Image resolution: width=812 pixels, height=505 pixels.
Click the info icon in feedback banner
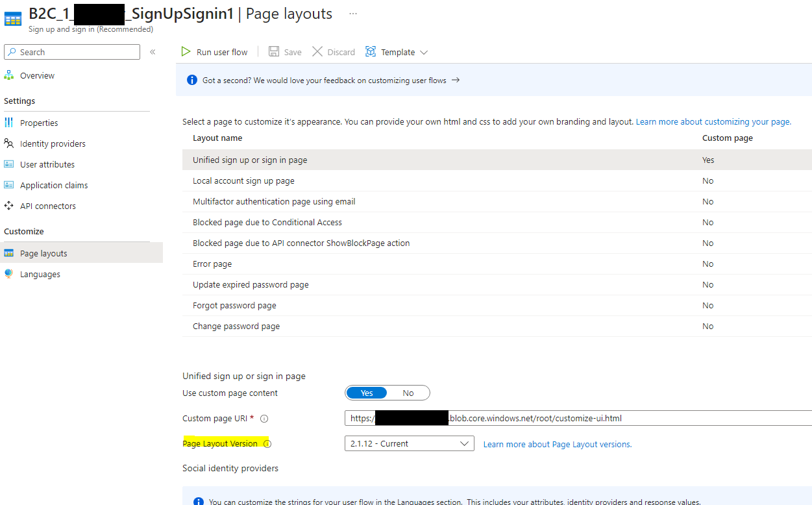192,80
